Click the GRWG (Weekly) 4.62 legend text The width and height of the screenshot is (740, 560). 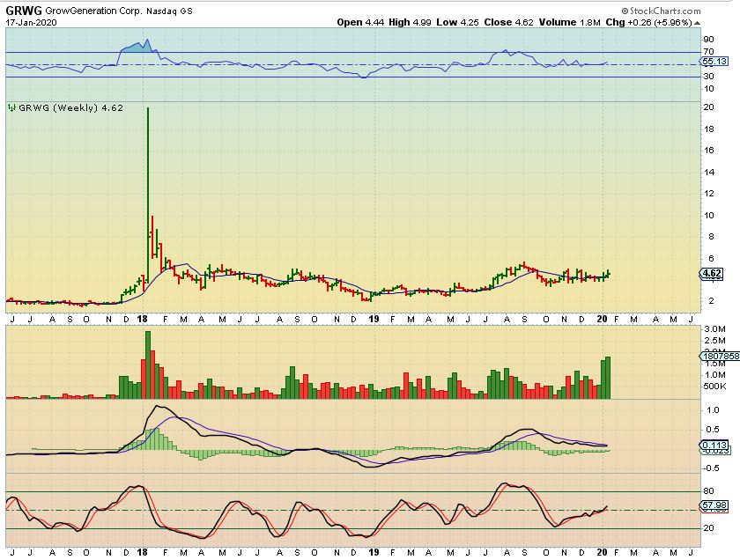tap(70, 108)
